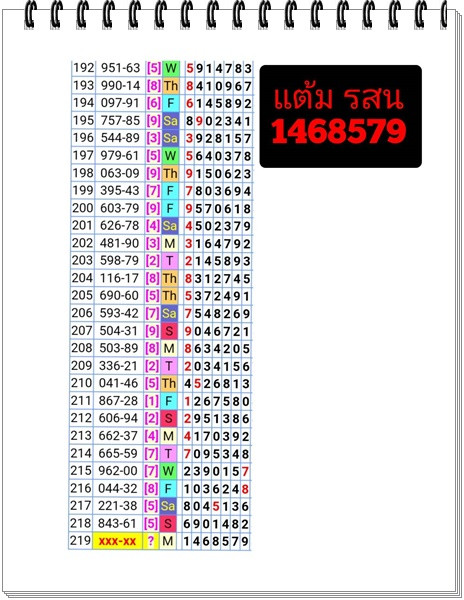Click the cyan F cell in row 194
464x600 pixels.
[171, 103]
